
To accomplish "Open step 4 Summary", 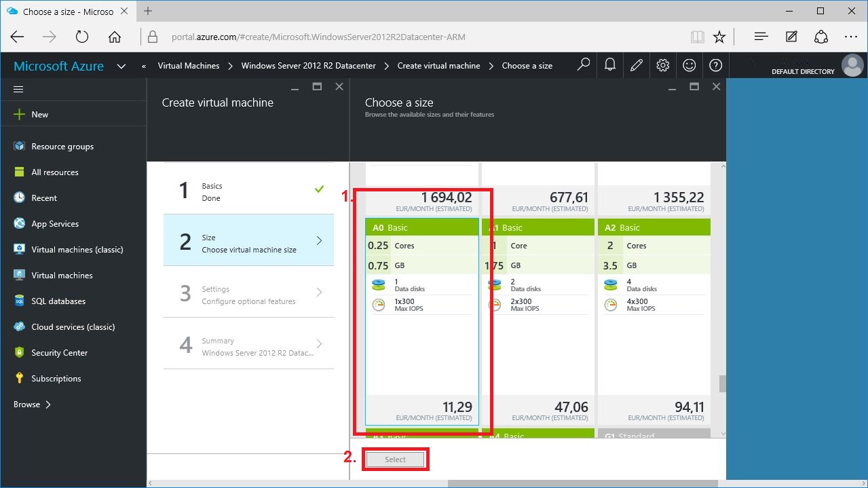I will [248, 343].
